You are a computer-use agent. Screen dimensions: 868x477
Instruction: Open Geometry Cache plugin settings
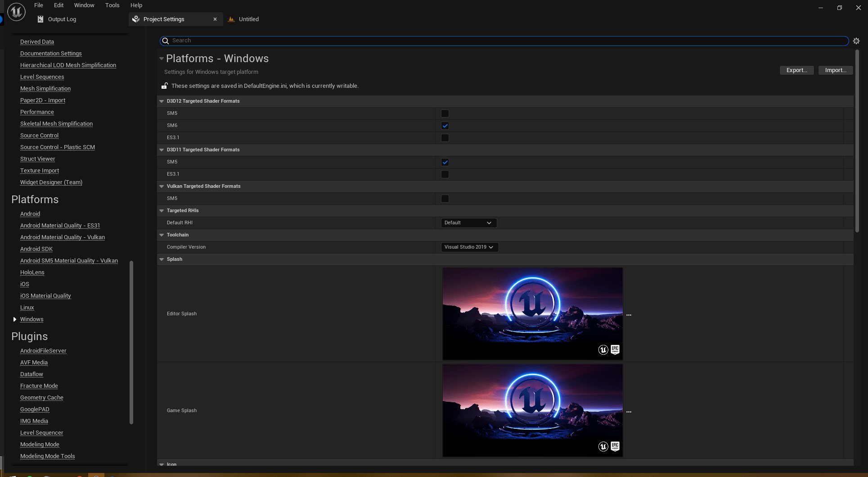tap(42, 398)
